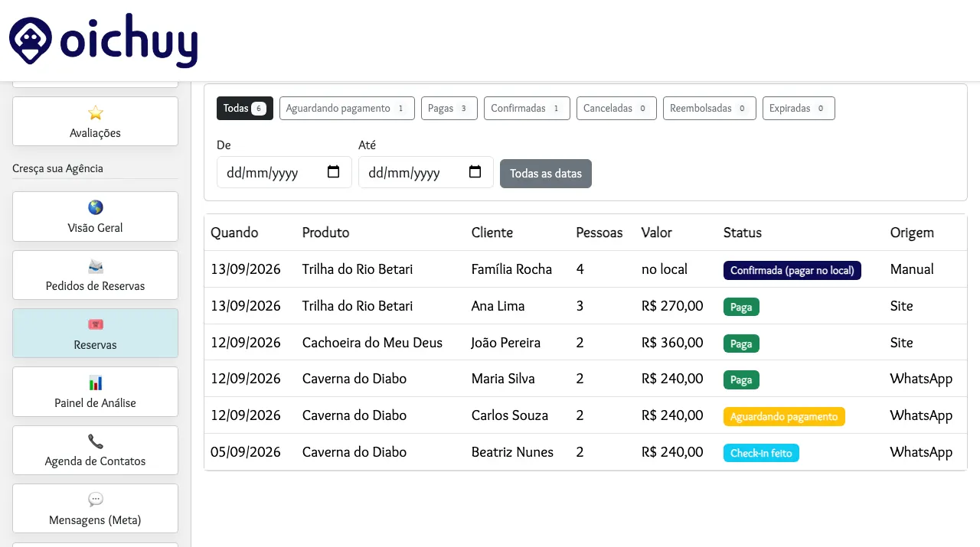Select the Todas filter tab
Screen dimensions: 980x547
(x=245, y=109)
